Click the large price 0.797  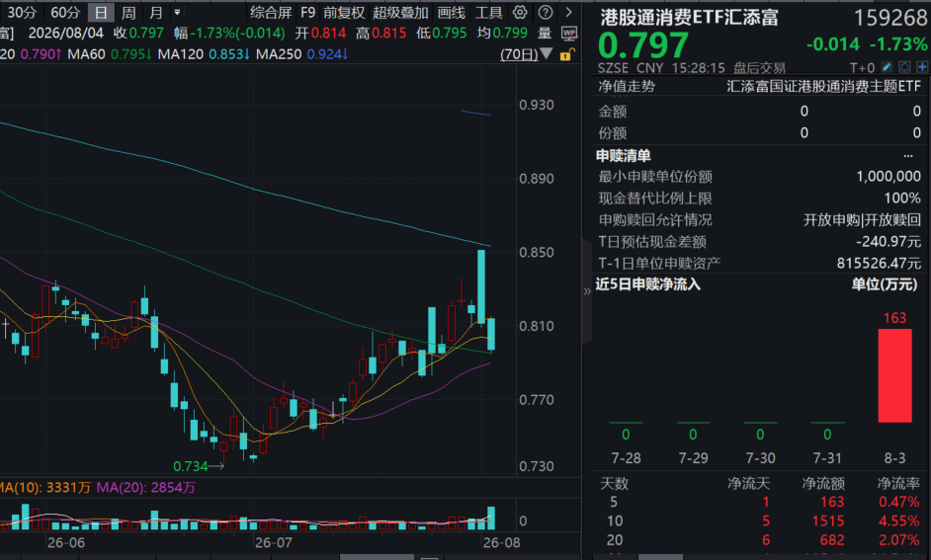click(x=643, y=45)
